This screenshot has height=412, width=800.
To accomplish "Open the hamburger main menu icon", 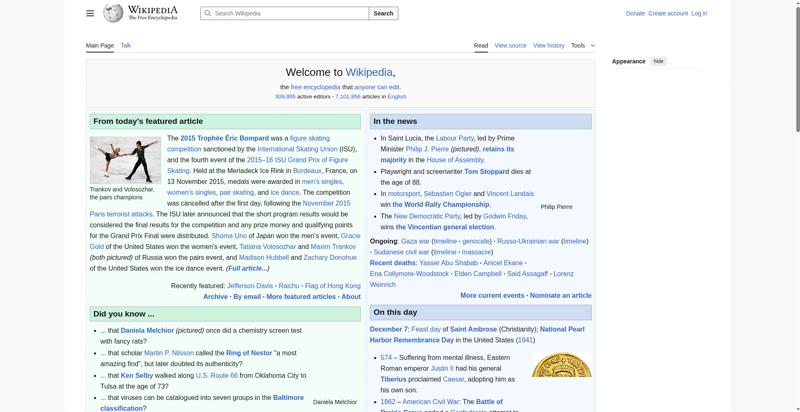I will [x=90, y=13].
